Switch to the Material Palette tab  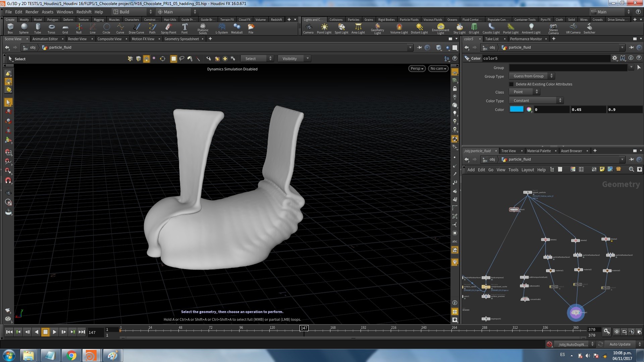pyautogui.click(x=539, y=151)
